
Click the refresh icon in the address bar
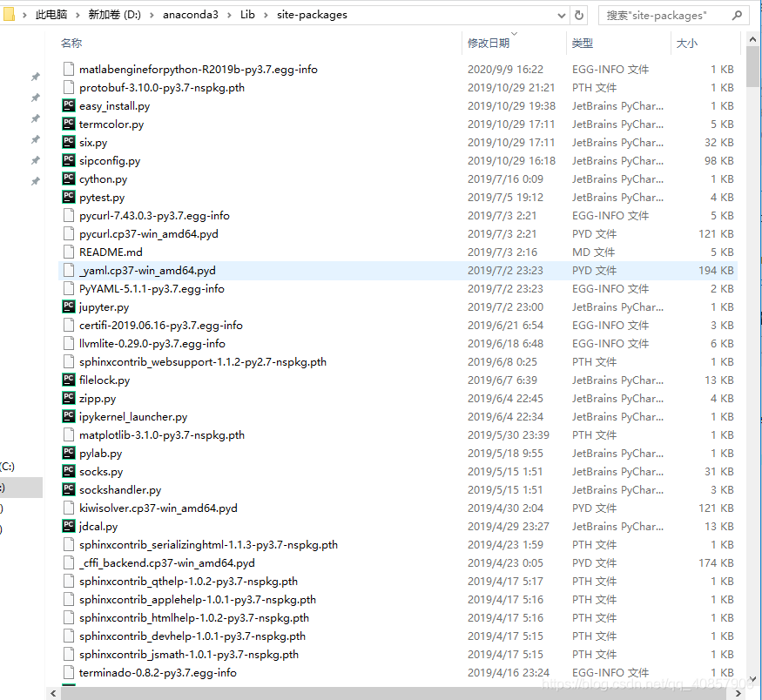pyautogui.click(x=578, y=14)
